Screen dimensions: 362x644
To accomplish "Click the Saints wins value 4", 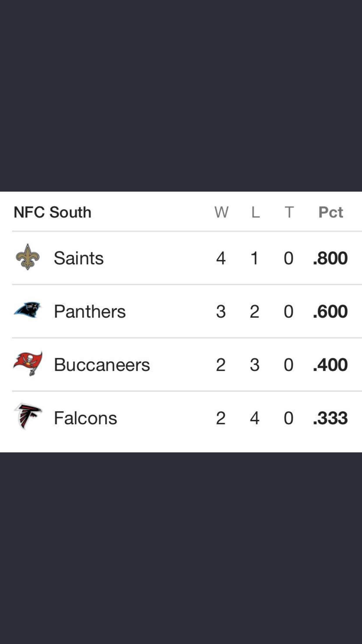I will coord(221,258).
